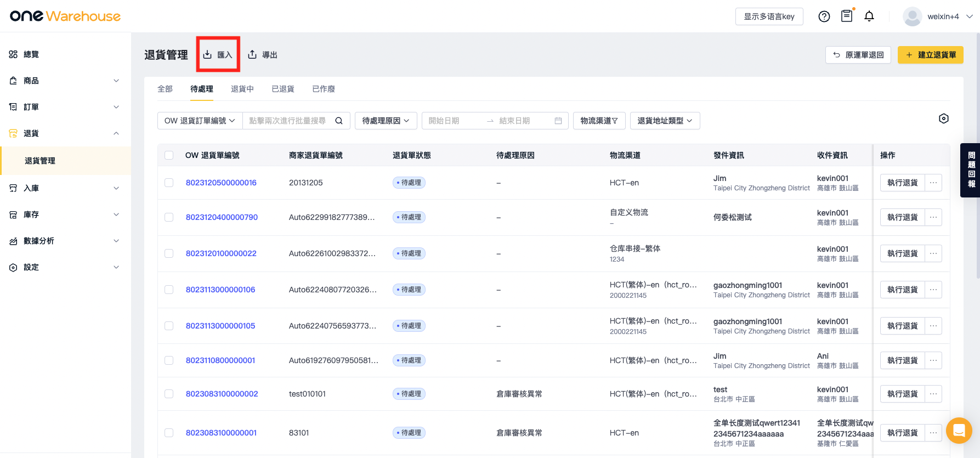Click 執行退貨 for order 8023083100000001
The height and width of the screenshot is (458, 980).
[x=903, y=433]
